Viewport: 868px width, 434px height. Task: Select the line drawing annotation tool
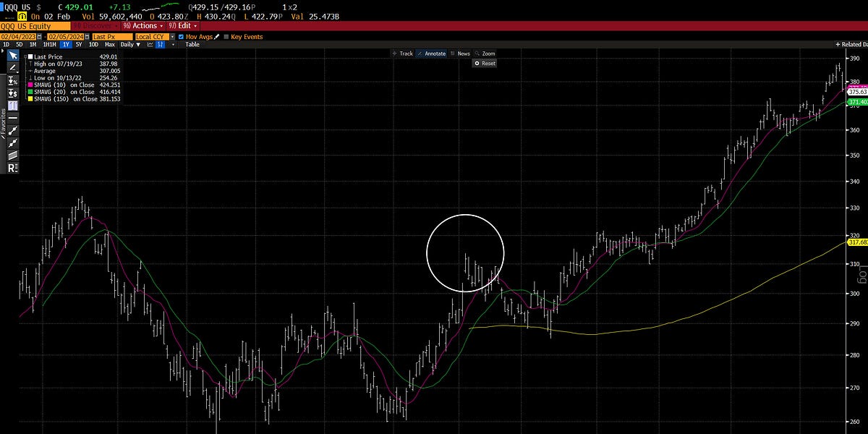(11, 67)
